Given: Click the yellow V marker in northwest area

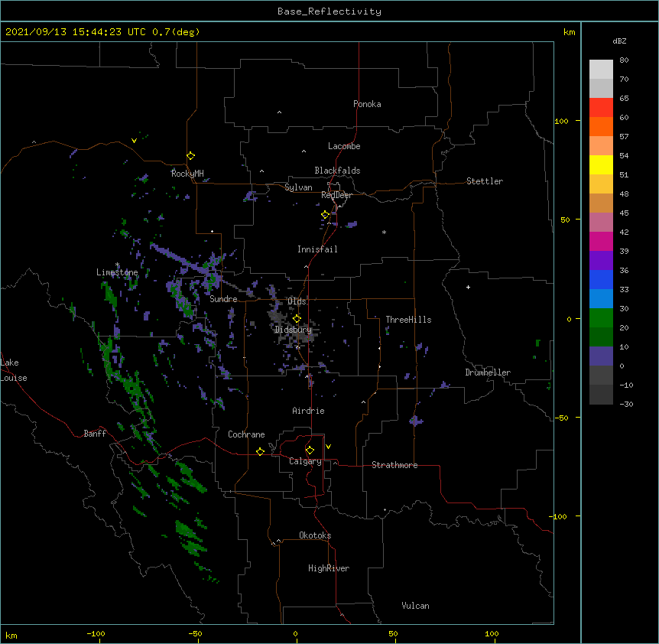Looking at the screenshot, I should [x=134, y=141].
